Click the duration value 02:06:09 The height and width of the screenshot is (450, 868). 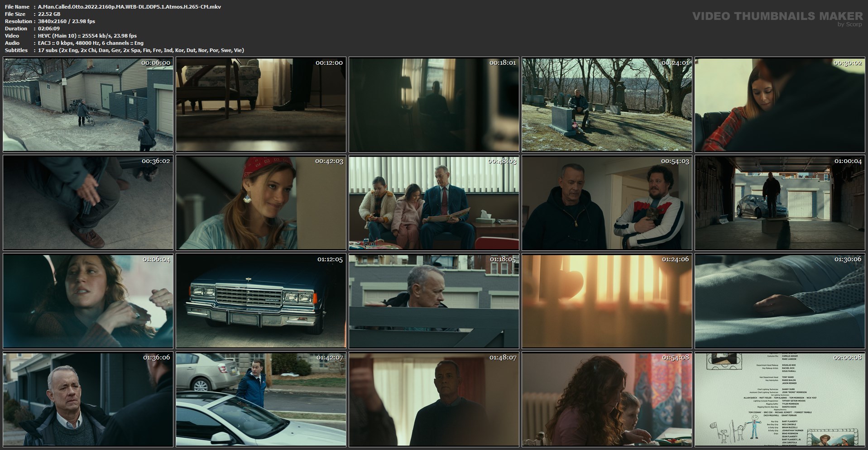(x=49, y=29)
